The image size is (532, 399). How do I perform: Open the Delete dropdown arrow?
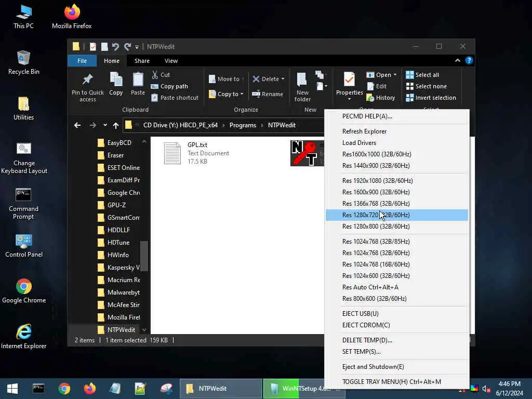(283, 79)
